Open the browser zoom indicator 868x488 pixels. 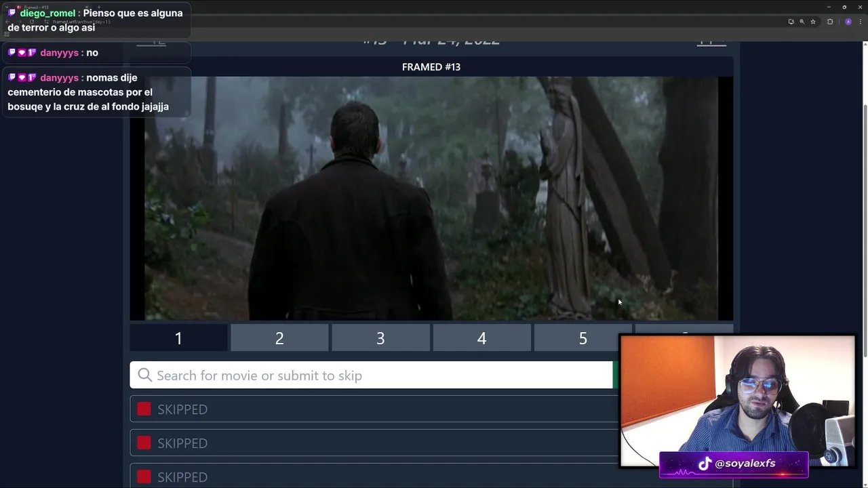coord(802,22)
